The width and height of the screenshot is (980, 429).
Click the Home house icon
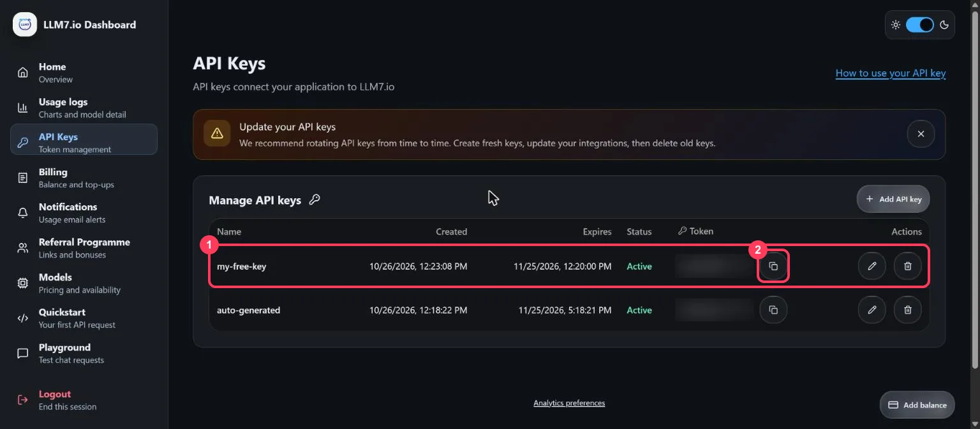coord(23,73)
